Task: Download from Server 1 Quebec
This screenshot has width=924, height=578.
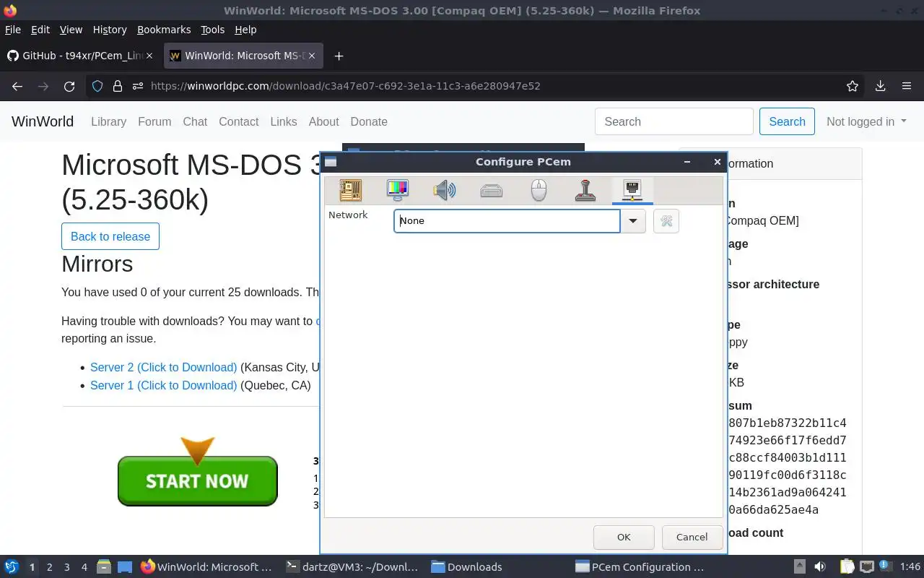Action: (x=163, y=385)
